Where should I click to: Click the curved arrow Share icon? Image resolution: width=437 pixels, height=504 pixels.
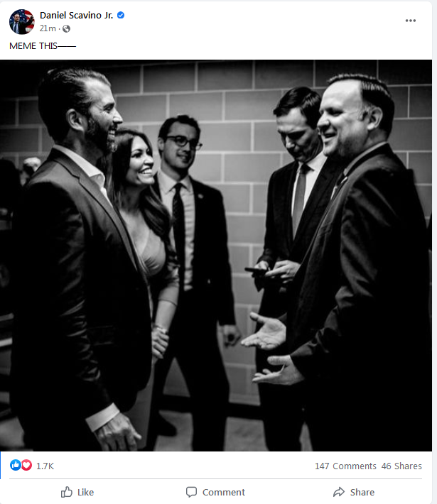point(339,492)
